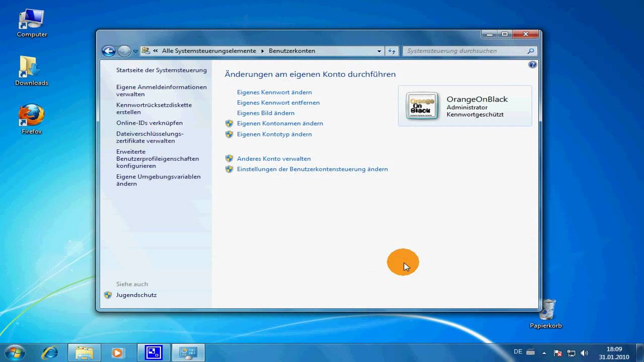This screenshot has height=362, width=644.
Task: Open Eigenes Bild ändern
Action: 266,113
